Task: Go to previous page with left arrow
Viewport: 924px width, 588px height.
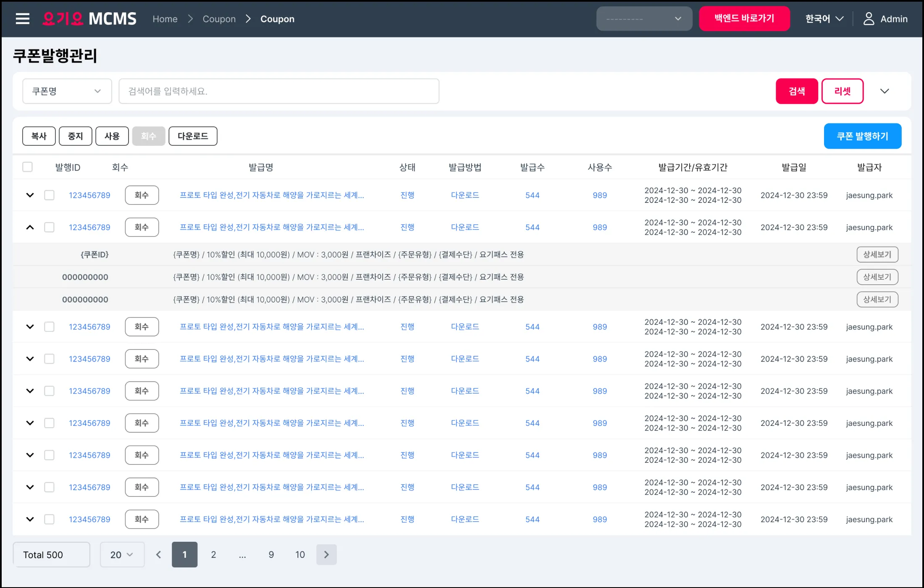Action: click(x=158, y=554)
